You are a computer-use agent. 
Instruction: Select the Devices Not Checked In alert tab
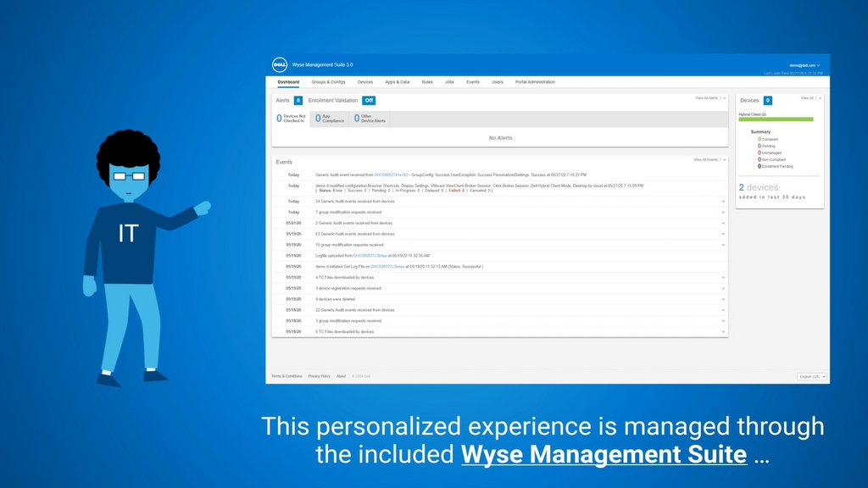coord(292,119)
